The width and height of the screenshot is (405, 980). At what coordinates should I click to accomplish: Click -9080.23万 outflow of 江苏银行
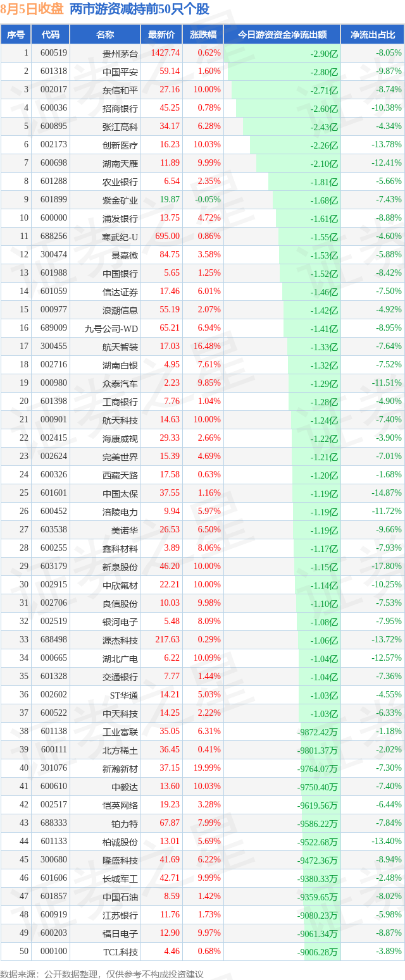tap(318, 916)
